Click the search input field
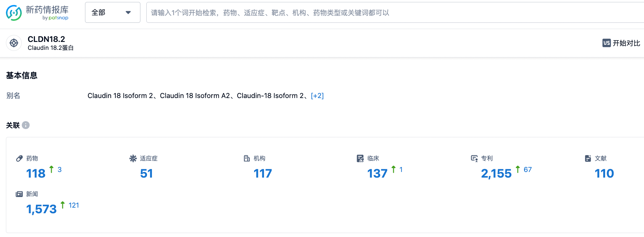This screenshot has height=237, width=644. (x=395, y=13)
